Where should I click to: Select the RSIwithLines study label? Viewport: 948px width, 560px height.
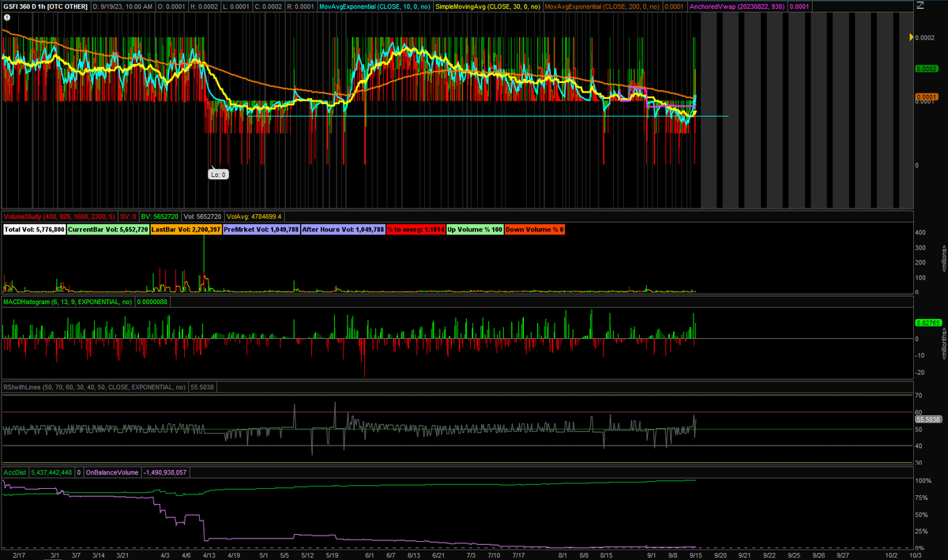(93, 387)
